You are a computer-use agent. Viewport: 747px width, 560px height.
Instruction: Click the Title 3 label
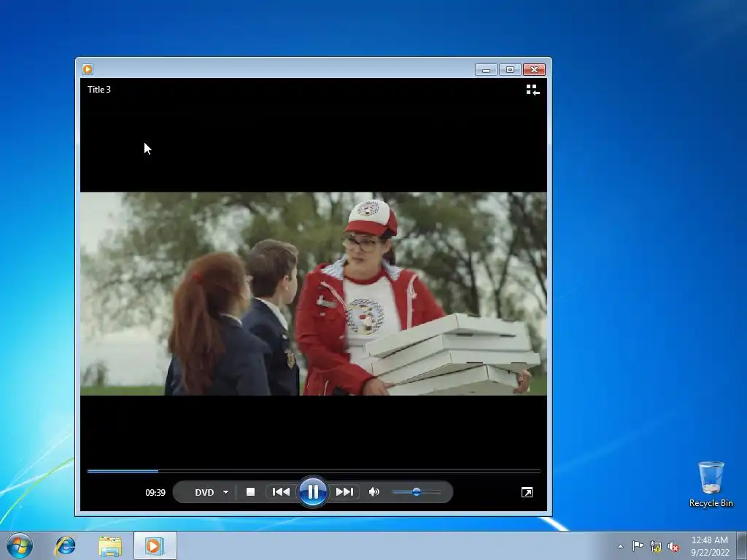coord(99,90)
